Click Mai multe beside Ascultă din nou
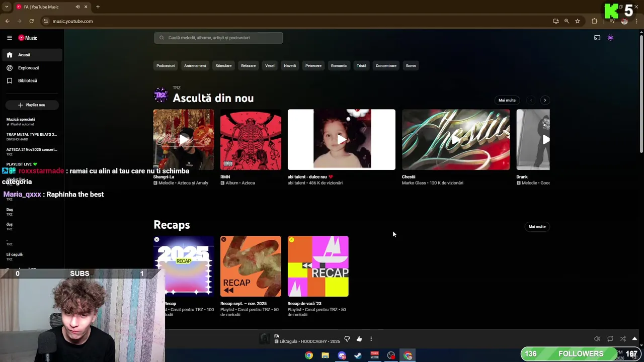The image size is (644, 362). click(507, 100)
